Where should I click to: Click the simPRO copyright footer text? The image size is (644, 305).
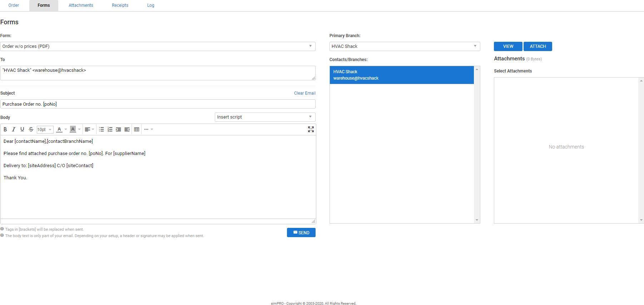pyautogui.click(x=313, y=303)
